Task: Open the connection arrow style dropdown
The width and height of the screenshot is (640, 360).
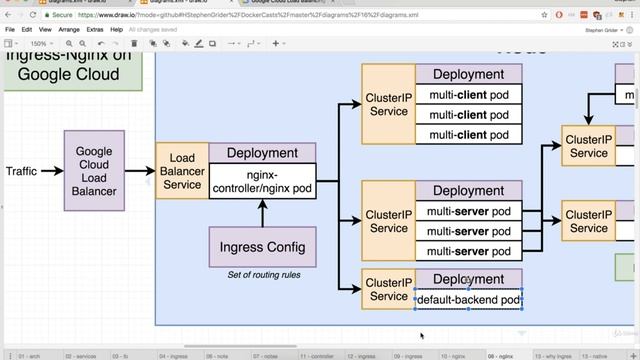Action: 234,43
